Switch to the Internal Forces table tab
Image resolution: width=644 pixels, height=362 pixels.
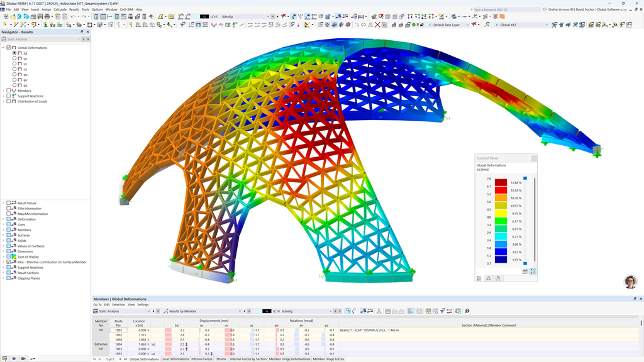(202, 359)
